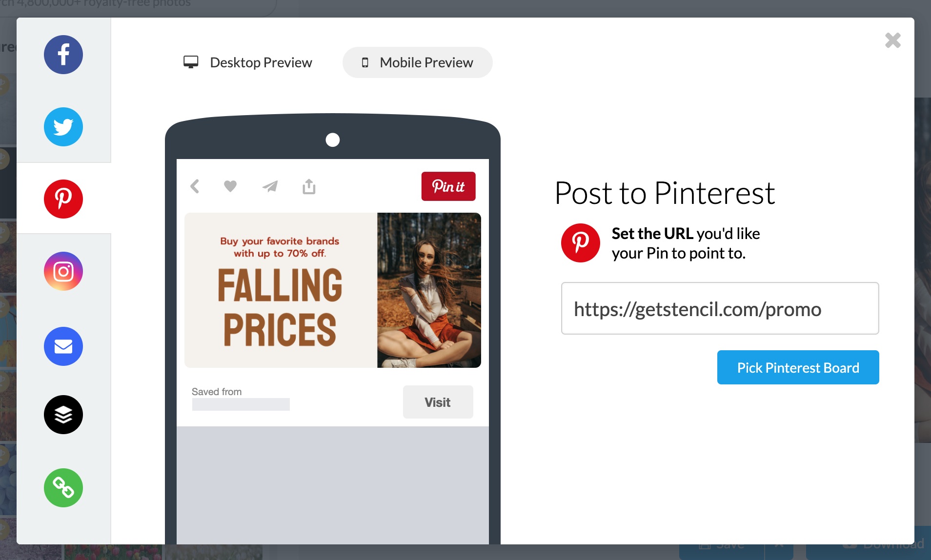
Task: Close the sharing dialog
Action: (x=894, y=41)
